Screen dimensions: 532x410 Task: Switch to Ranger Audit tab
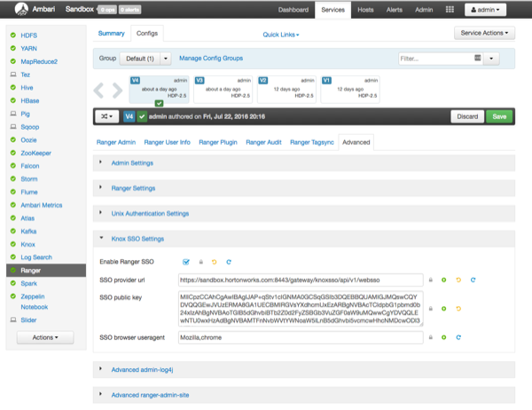click(263, 142)
